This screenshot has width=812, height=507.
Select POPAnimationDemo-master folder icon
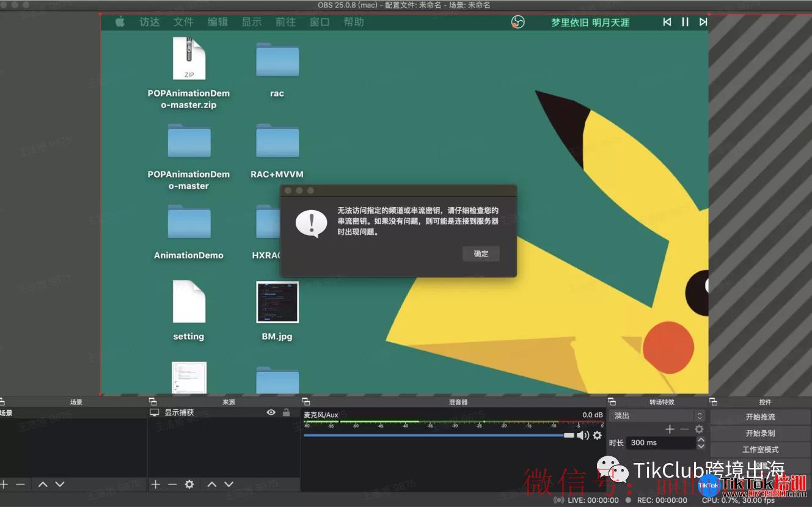pyautogui.click(x=189, y=140)
